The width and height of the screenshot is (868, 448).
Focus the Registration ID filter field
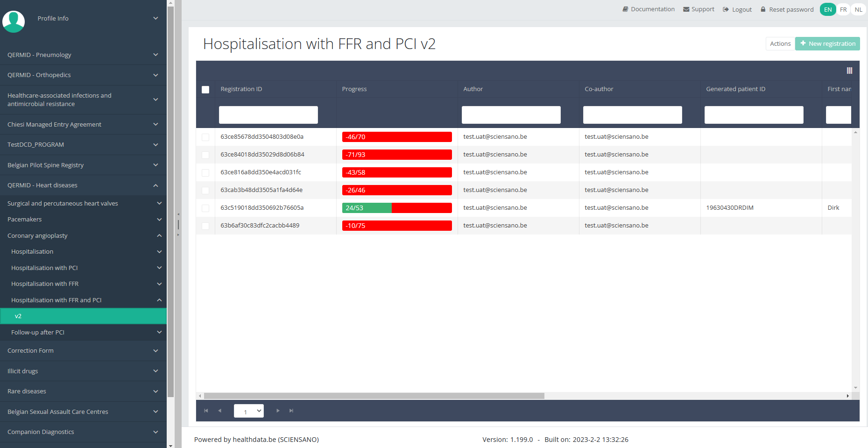pos(268,115)
